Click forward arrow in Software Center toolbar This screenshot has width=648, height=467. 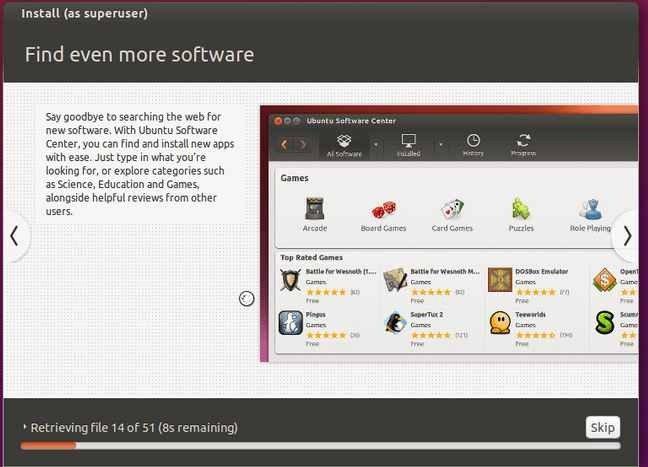(x=303, y=145)
